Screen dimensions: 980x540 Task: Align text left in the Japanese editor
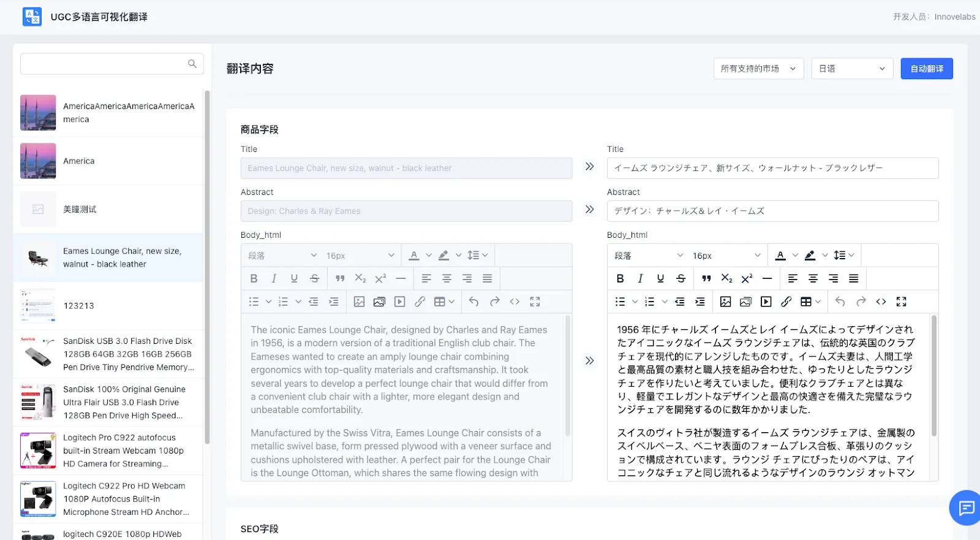pos(793,278)
